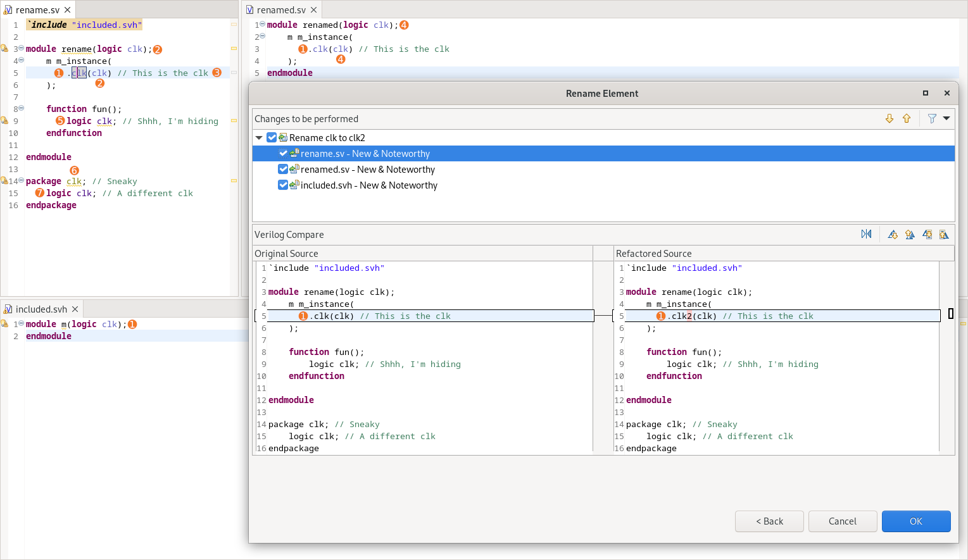Click the last compare navigation icon, previous change
Viewport: 968px width, 560px height.
[944, 235]
